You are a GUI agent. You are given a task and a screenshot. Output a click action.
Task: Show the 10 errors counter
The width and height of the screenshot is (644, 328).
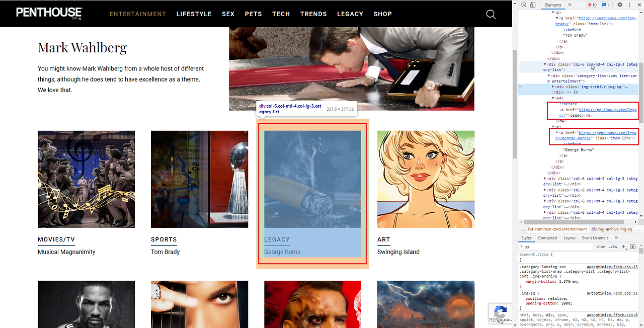tap(593, 5)
